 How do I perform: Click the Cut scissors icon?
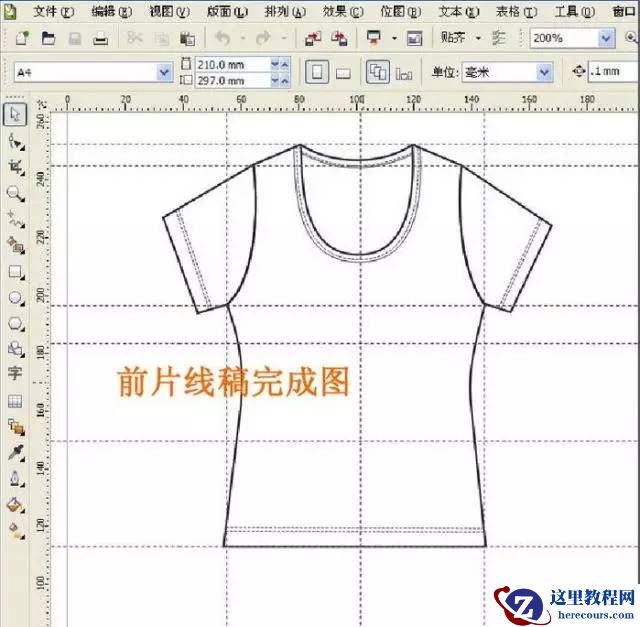click(134, 38)
